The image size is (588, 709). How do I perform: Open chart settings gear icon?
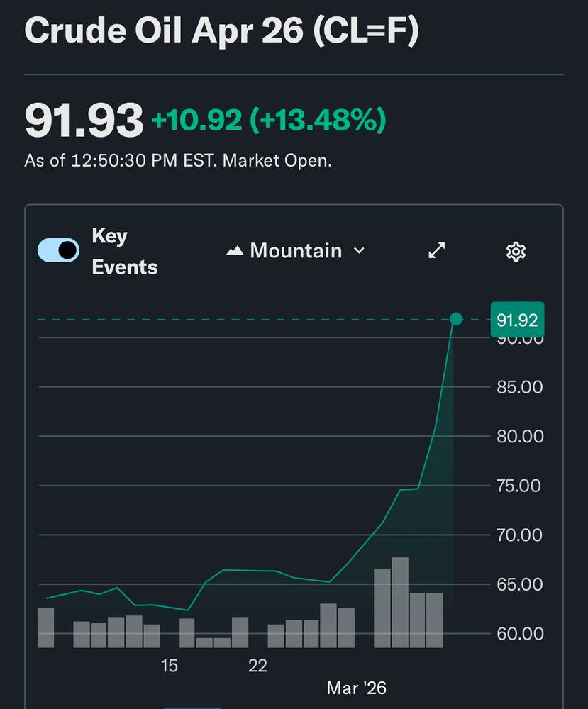(516, 251)
